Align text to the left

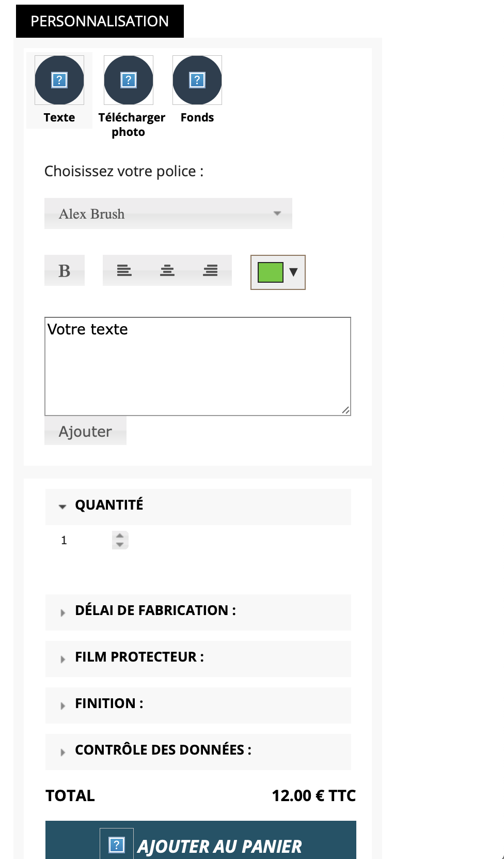click(x=124, y=270)
